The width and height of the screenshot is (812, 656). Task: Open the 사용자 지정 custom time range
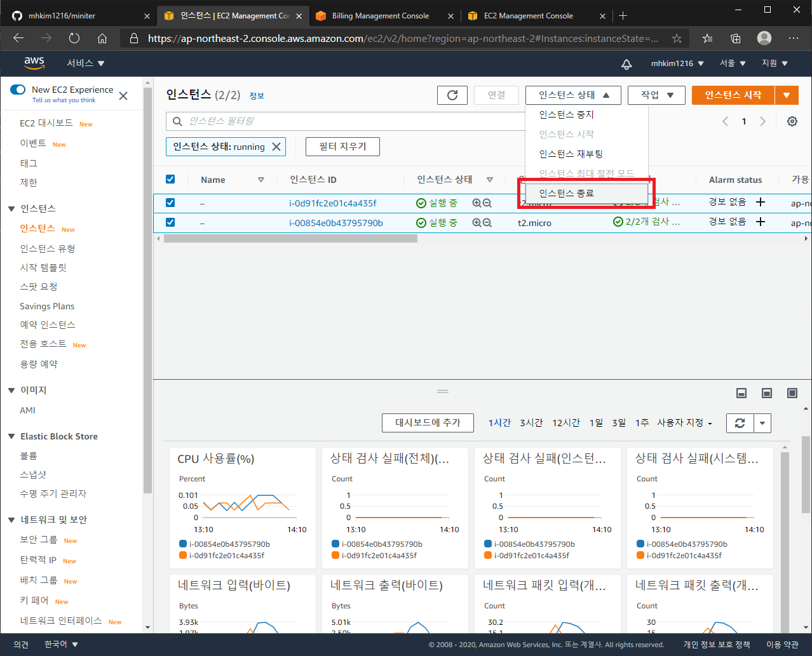point(684,423)
